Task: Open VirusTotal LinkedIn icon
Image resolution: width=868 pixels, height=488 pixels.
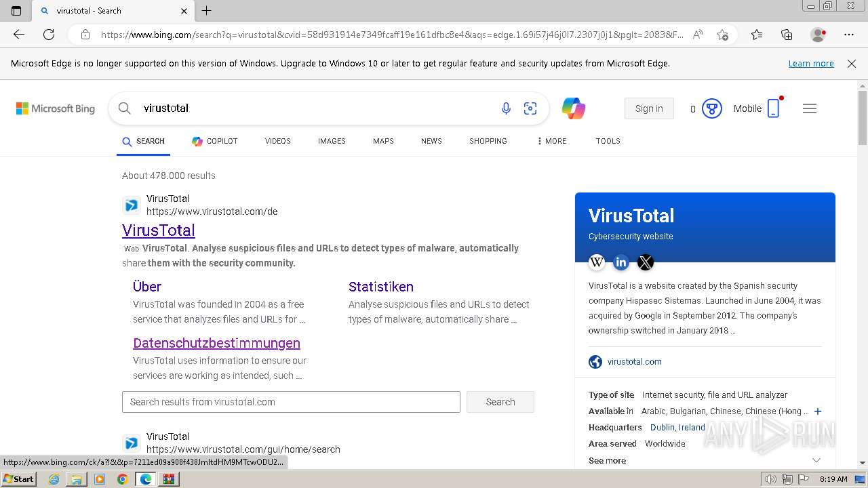Action: (621, 262)
